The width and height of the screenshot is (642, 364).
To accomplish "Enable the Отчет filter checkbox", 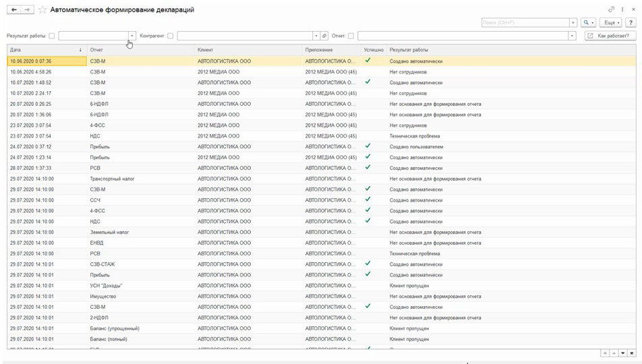I will click(351, 36).
